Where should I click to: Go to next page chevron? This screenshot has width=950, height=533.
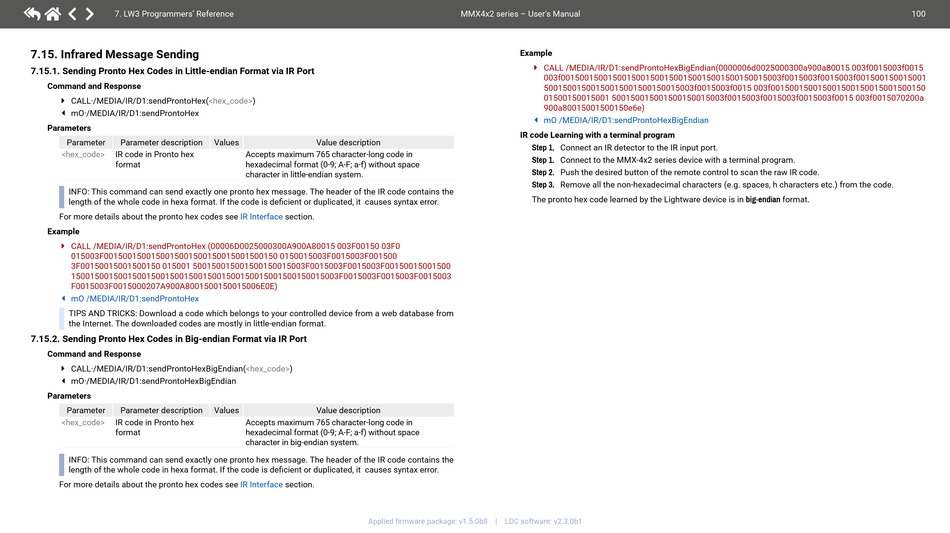[x=90, y=13]
